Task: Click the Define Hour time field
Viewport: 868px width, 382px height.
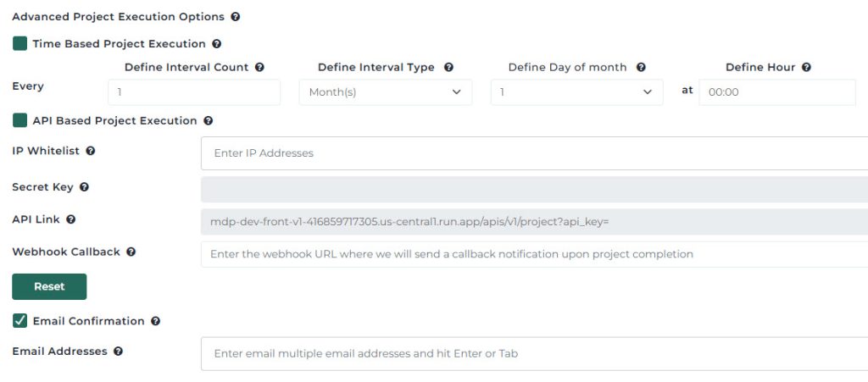Action: pos(776,92)
